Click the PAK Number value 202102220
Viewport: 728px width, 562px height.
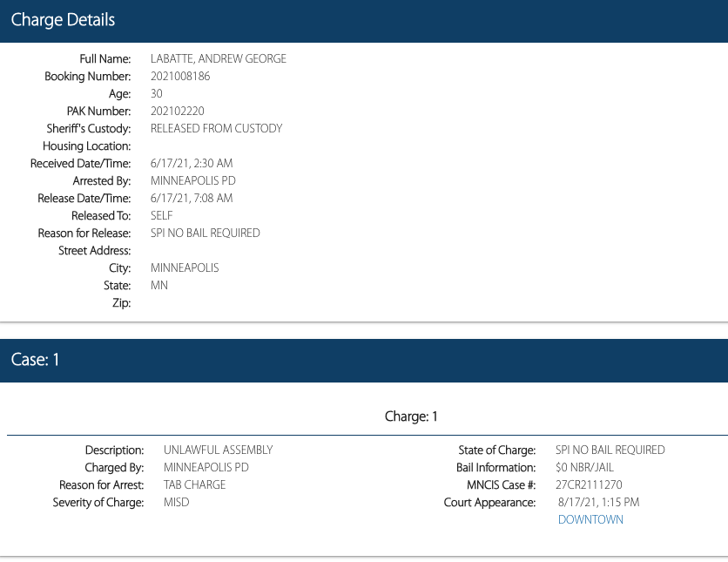click(x=177, y=111)
